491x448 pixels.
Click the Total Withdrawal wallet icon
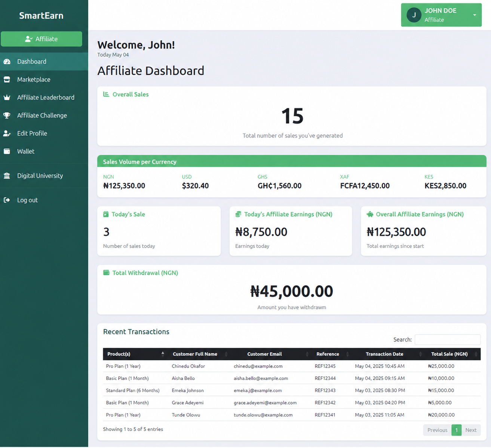[106, 273]
